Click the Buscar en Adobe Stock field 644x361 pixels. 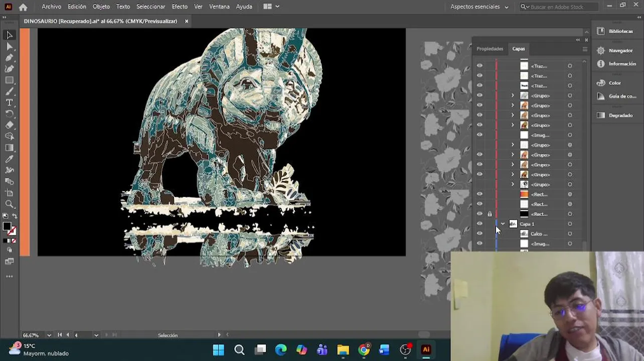click(x=560, y=7)
